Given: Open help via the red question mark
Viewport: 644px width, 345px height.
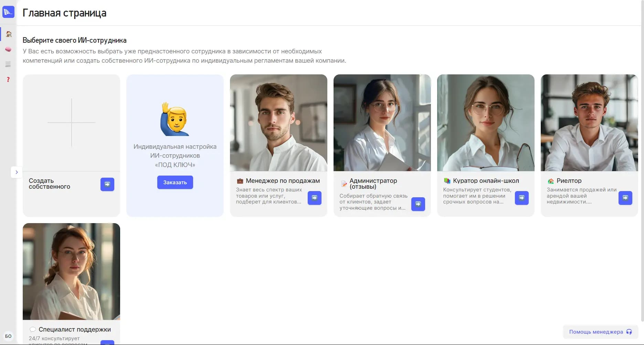Looking at the screenshot, I should coord(8,80).
